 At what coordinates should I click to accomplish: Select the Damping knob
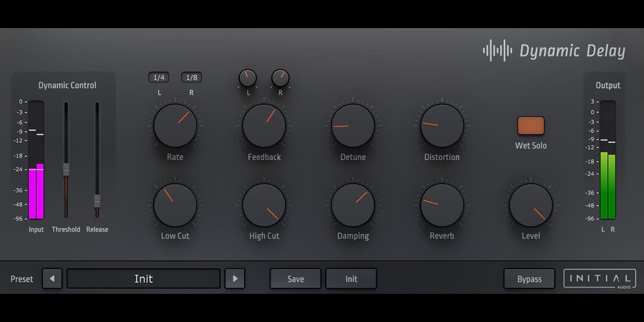(x=353, y=204)
